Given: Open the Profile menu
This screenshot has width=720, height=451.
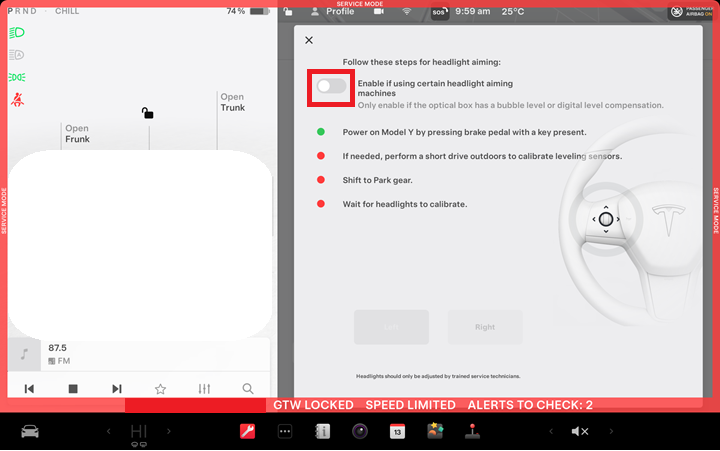Looking at the screenshot, I should (332, 12).
